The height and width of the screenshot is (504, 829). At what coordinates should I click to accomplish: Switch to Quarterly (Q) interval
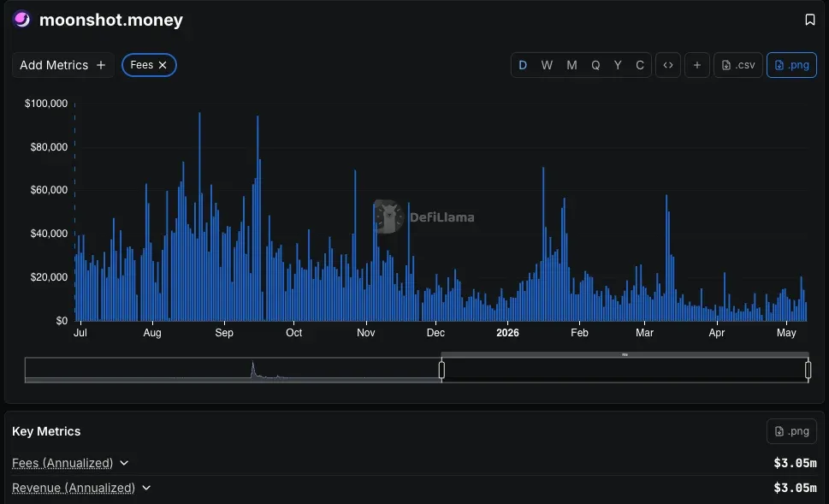pyautogui.click(x=595, y=65)
